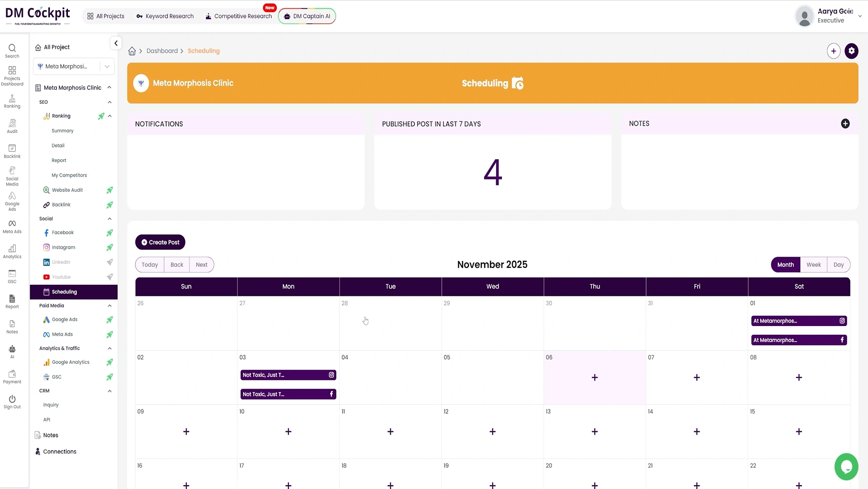Viewport: 868px width, 489px height.
Task: Open the GSC panel icon in the sidebar
Action: pos(12,275)
